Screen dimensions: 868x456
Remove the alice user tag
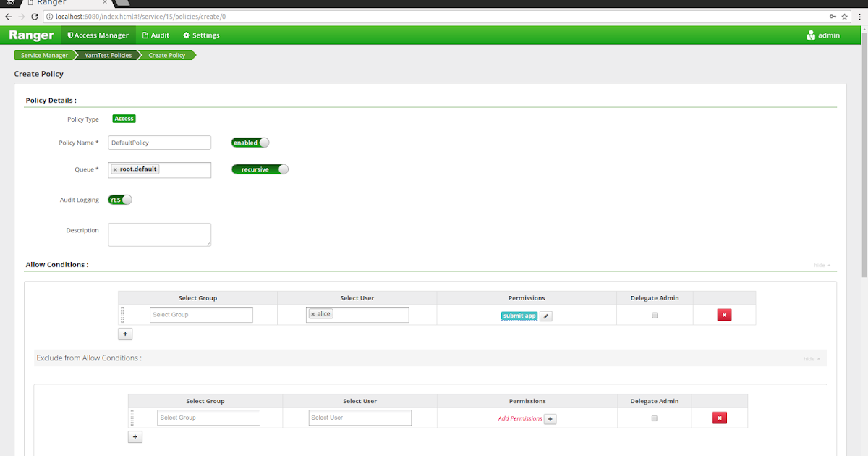[x=312, y=313]
